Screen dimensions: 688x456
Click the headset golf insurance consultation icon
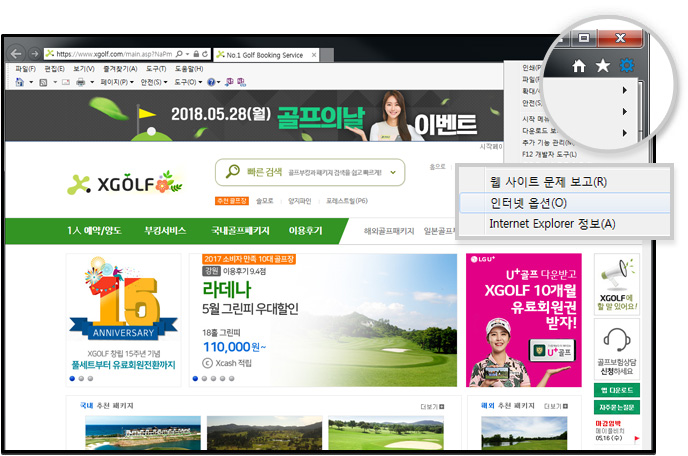pos(616,339)
